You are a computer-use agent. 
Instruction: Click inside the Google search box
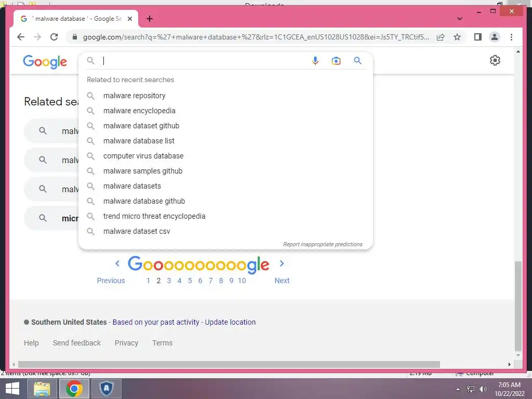tap(204, 61)
